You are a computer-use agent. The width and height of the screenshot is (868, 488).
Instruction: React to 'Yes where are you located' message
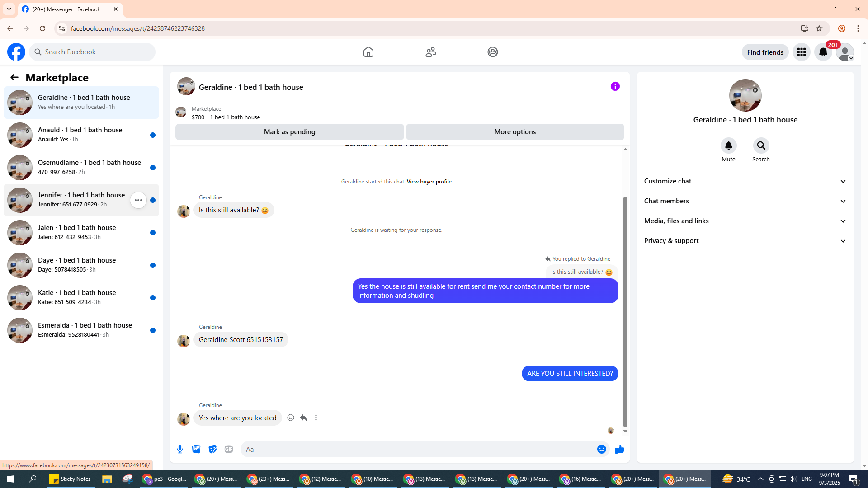tap(291, 418)
